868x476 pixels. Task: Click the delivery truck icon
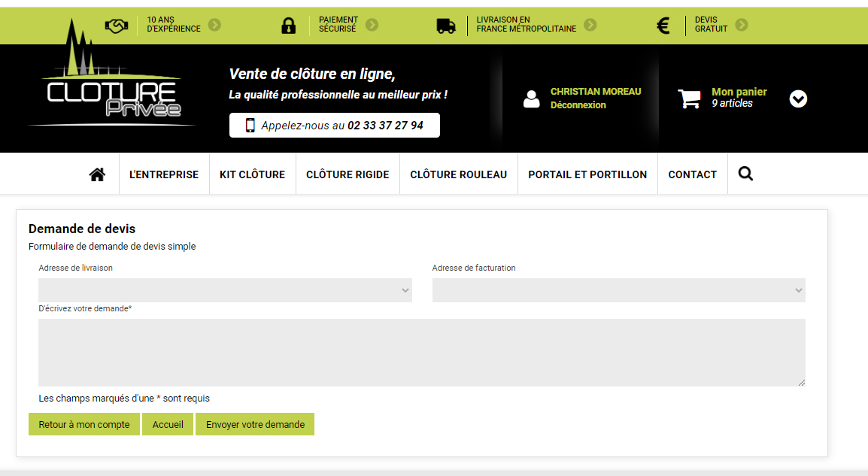click(x=445, y=26)
